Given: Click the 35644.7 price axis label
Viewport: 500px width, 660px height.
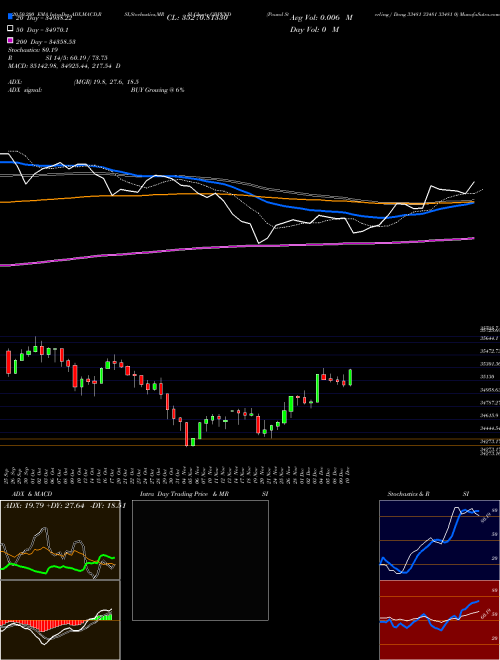Looking at the screenshot, I should 490,338.
